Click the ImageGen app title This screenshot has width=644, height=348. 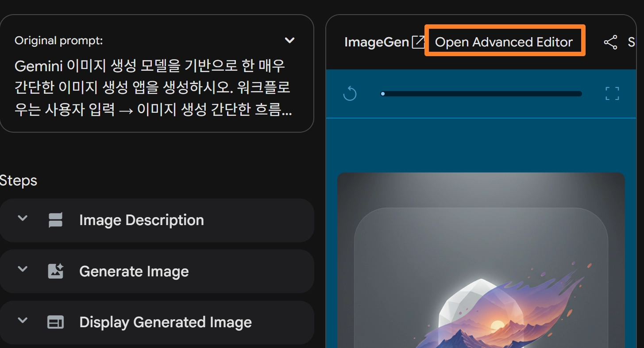pyautogui.click(x=377, y=42)
